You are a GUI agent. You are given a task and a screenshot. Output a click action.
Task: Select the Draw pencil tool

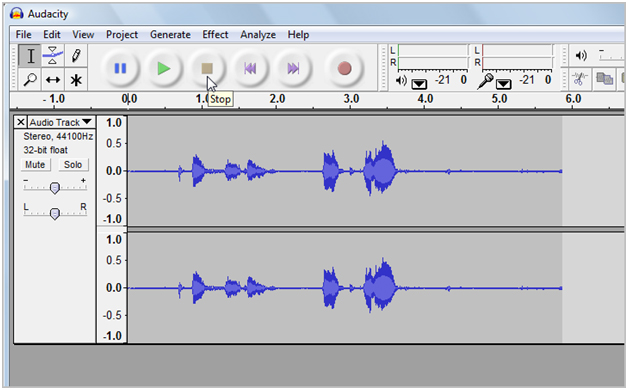click(x=76, y=56)
